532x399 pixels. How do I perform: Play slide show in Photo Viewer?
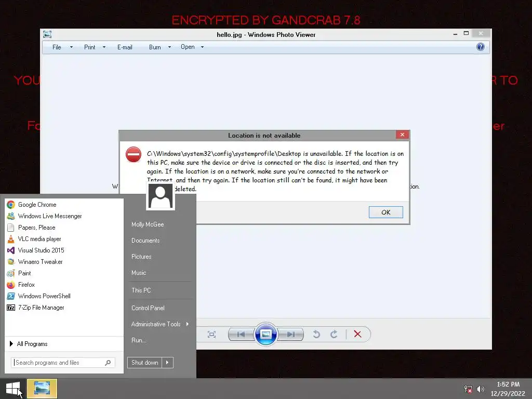click(265, 334)
